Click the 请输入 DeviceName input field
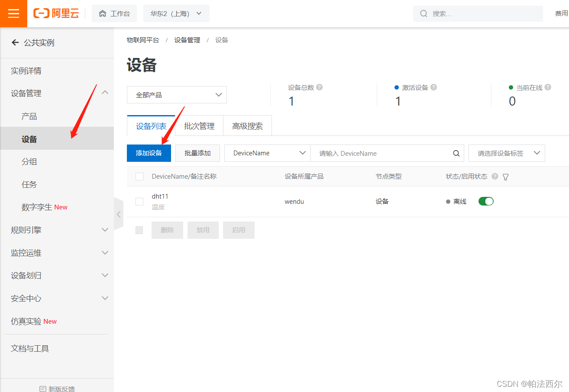Viewport: 569px width, 392px height. coord(381,153)
